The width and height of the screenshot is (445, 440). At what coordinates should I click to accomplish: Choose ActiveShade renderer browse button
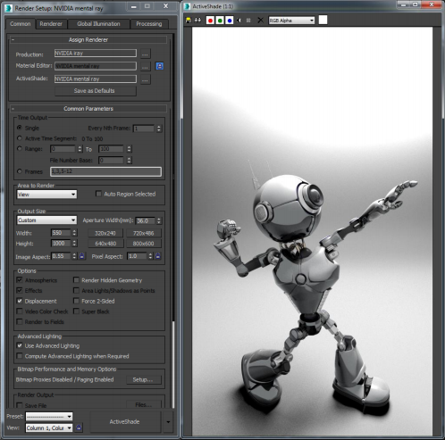tap(145, 79)
